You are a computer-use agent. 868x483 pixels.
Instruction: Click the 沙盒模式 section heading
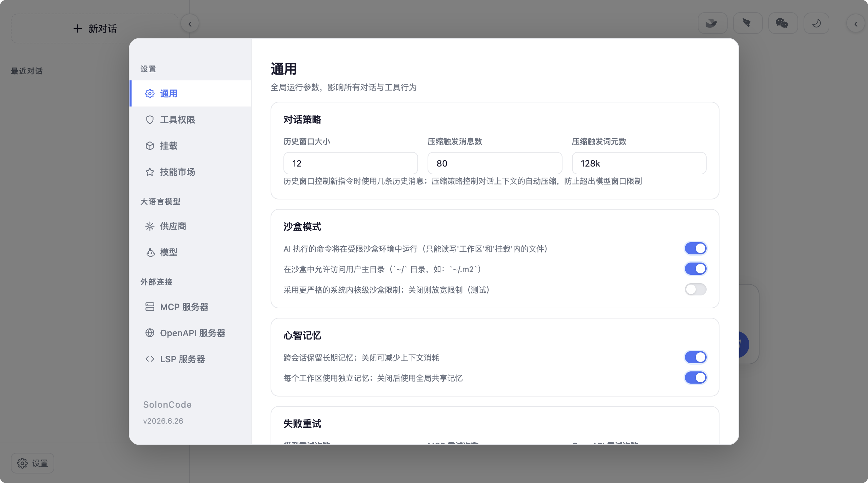click(x=302, y=227)
